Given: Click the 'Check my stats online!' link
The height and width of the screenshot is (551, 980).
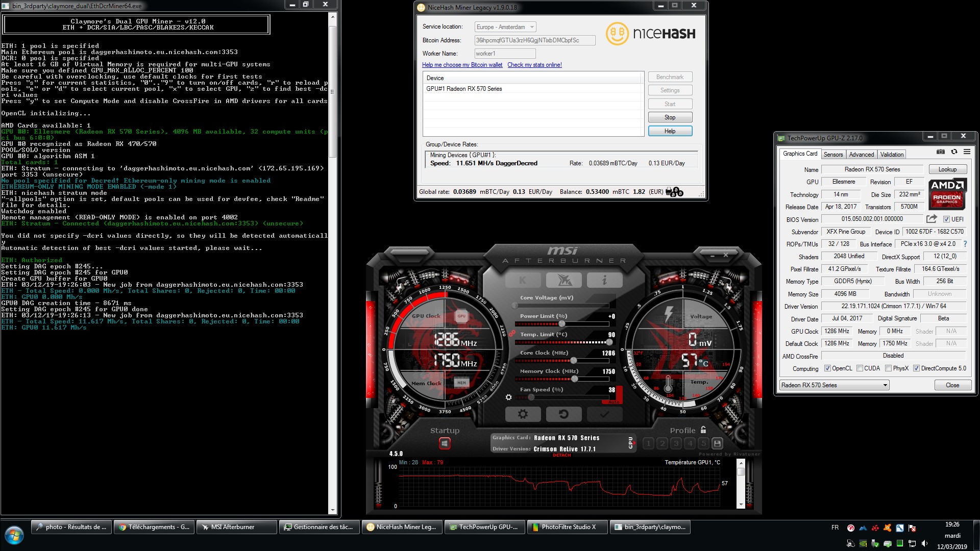Looking at the screenshot, I should (x=534, y=65).
